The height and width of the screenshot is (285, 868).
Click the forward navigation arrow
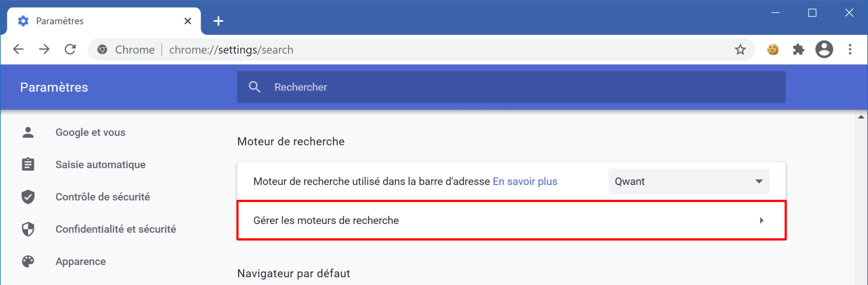coord(45,49)
